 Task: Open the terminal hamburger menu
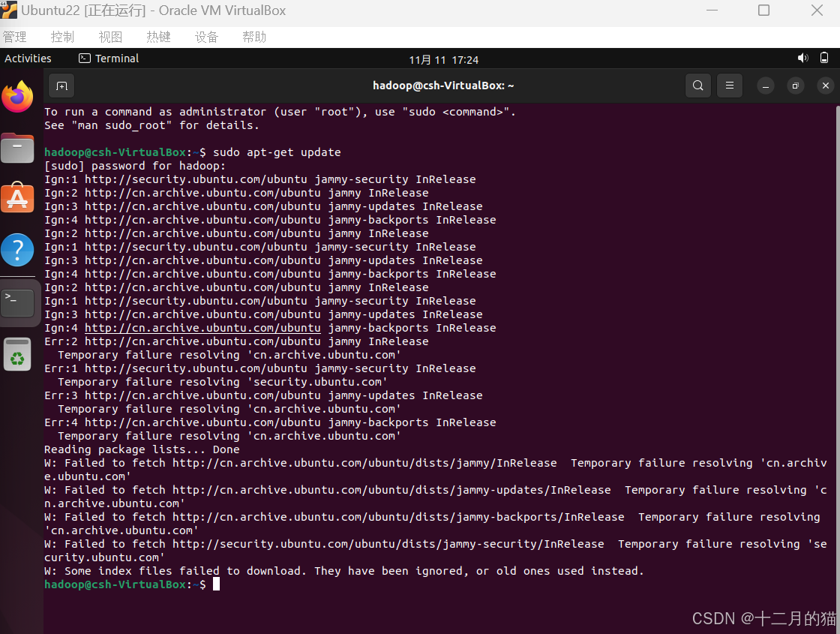(x=729, y=86)
